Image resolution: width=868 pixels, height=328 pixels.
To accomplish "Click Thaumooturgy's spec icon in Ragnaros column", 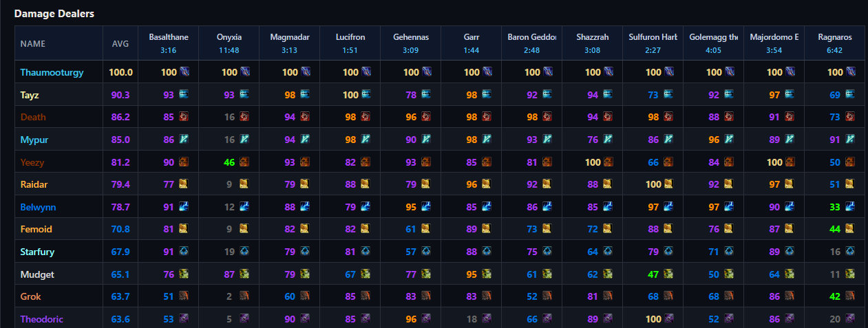I will (x=850, y=72).
